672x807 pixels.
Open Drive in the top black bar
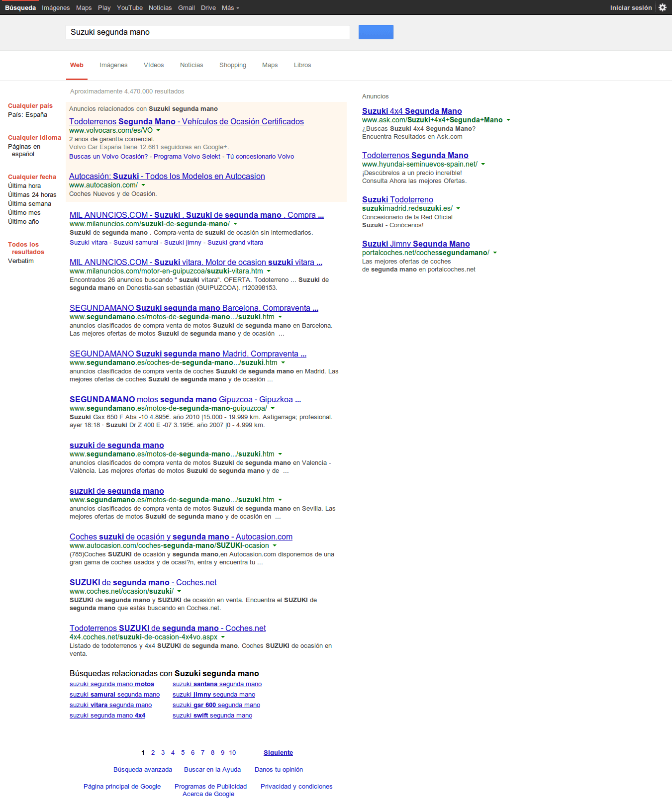click(x=208, y=7)
